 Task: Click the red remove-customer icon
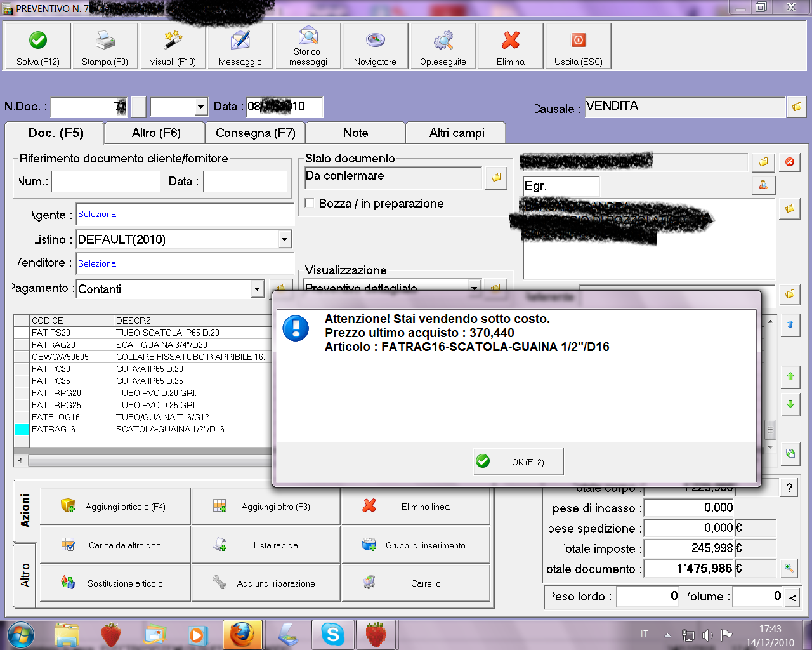pyautogui.click(x=790, y=162)
